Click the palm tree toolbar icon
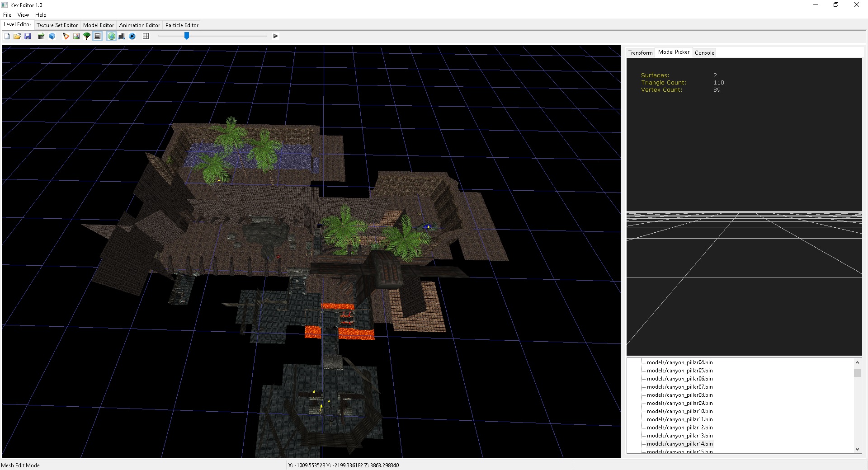The height and width of the screenshot is (470, 868). (x=87, y=36)
